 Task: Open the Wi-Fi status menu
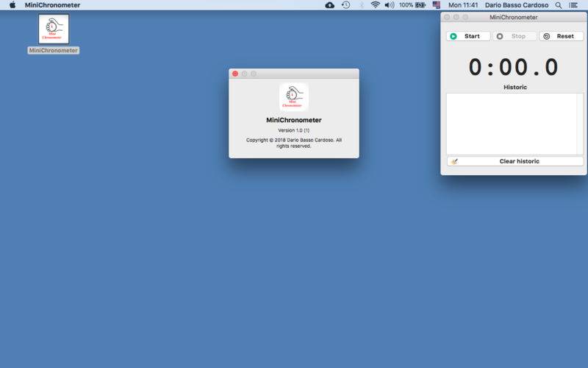(375, 5)
